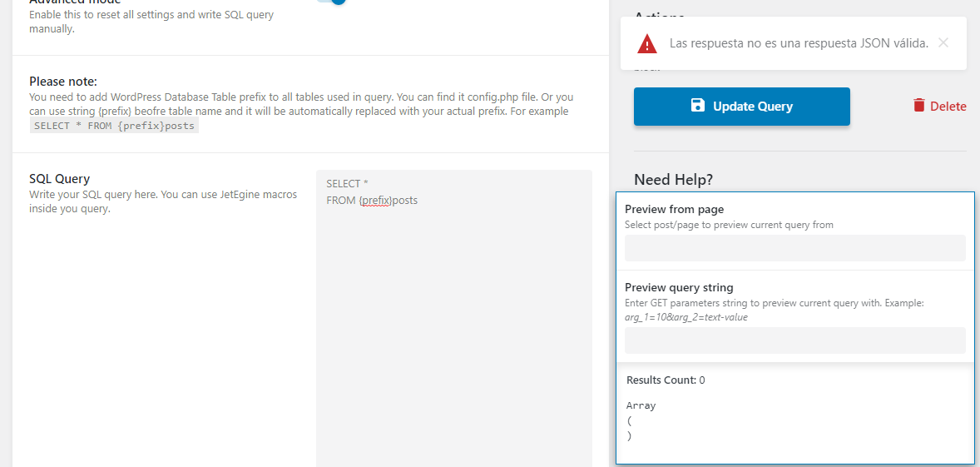Click the Preview query string input
The width and height of the screenshot is (980, 467).
[x=795, y=340]
